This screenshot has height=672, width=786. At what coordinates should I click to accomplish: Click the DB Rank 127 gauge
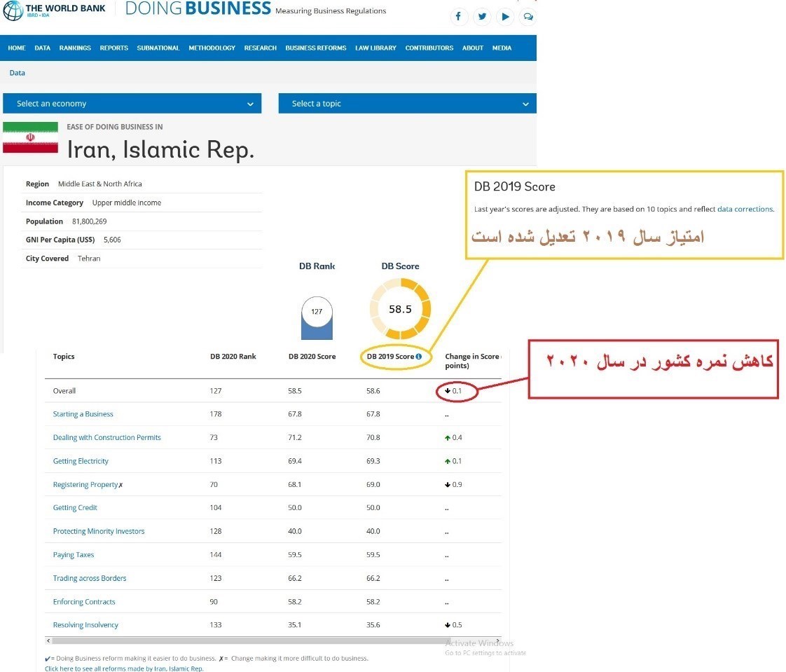point(317,318)
